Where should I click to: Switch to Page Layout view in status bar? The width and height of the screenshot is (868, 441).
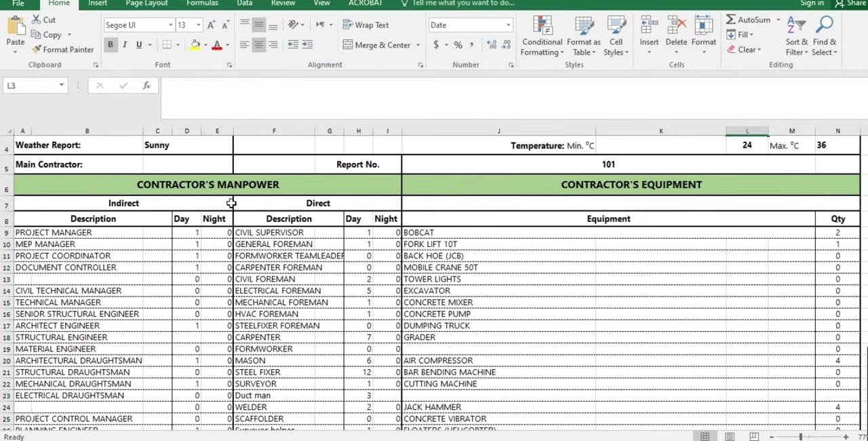[730, 436]
